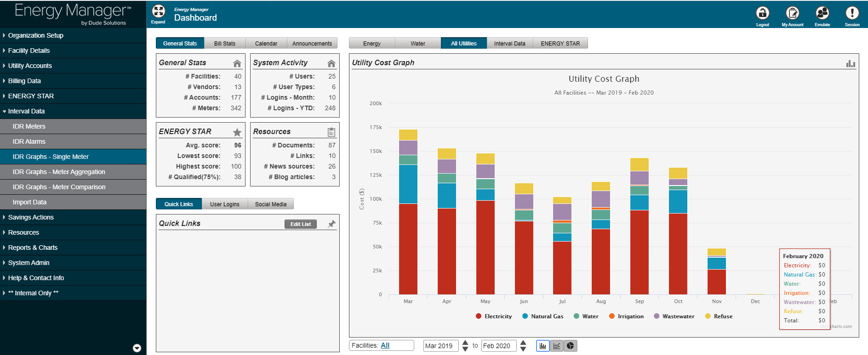Decrease end month with down arrow
This screenshot has height=355, width=868.
[523, 349]
